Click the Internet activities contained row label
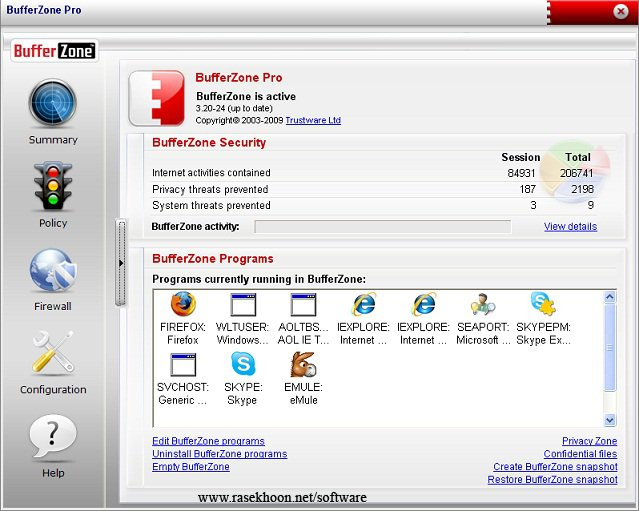Image resolution: width=639 pixels, height=511 pixels. [211, 173]
